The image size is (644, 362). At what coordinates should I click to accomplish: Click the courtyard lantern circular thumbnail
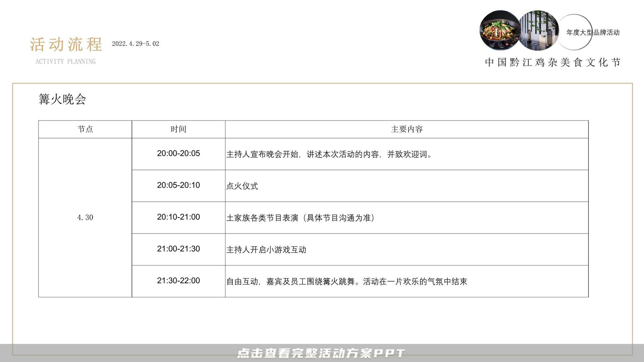539,31
